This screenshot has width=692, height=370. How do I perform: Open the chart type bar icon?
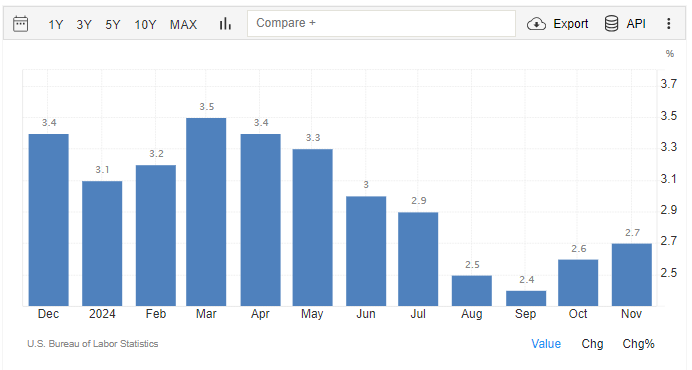[225, 24]
